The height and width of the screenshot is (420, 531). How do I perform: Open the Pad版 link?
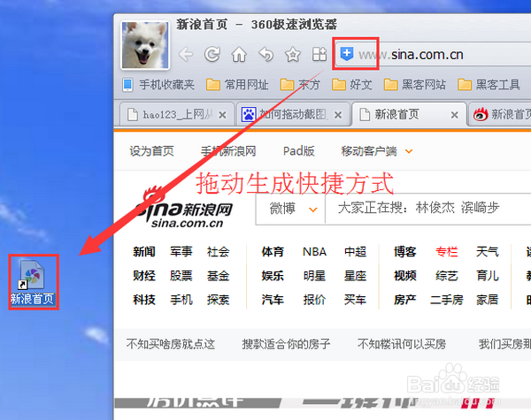tap(299, 151)
